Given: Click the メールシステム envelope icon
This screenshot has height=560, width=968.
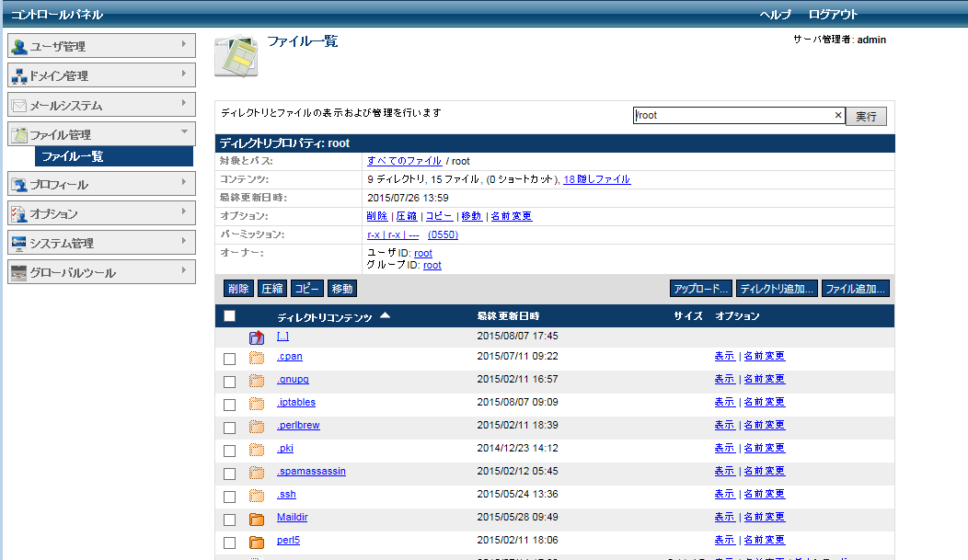Looking at the screenshot, I should (19, 106).
